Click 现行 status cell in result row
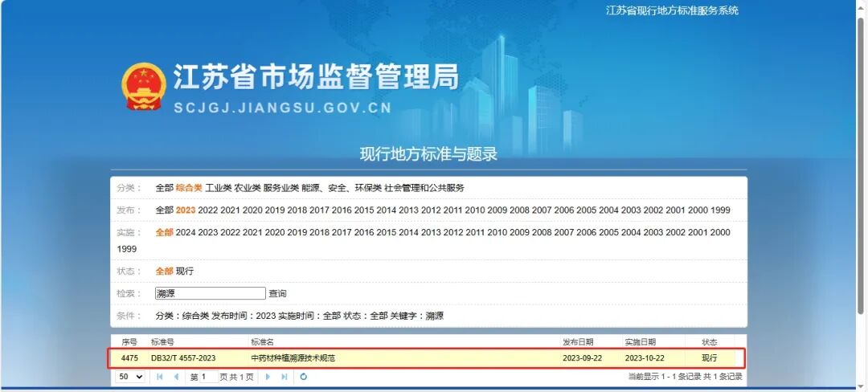This screenshot has height=392, width=868. point(710,358)
